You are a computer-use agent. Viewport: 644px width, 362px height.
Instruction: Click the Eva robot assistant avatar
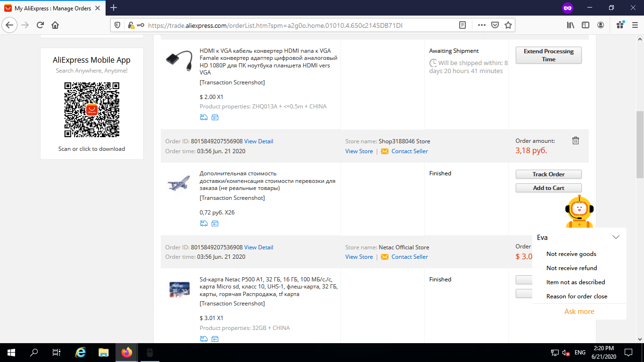coord(579,212)
